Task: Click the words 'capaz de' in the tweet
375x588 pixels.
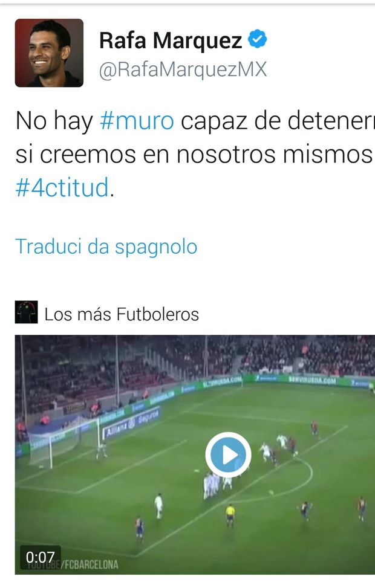Action: point(227,121)
